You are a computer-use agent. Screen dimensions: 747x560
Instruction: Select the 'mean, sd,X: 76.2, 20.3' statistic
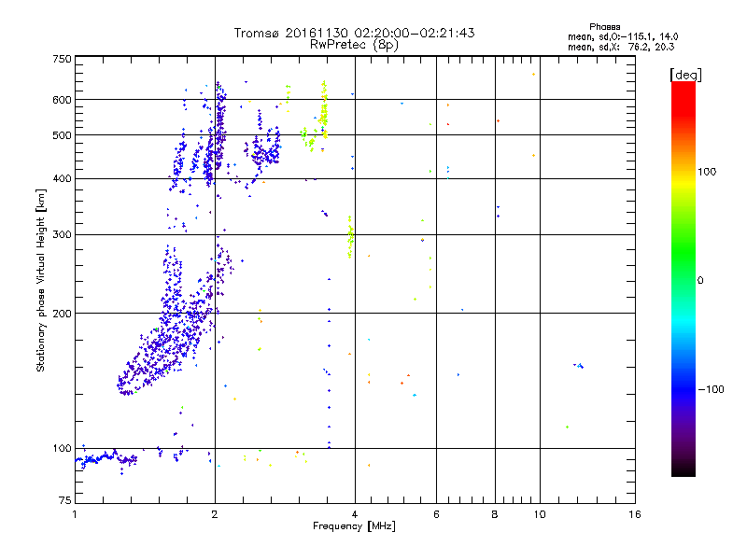621,47
